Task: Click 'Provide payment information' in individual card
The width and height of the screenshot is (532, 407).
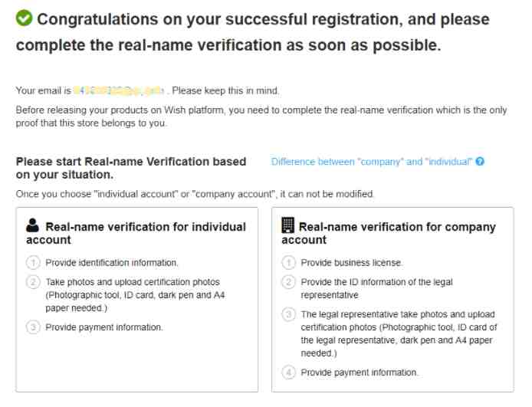Action: [104, 327]
